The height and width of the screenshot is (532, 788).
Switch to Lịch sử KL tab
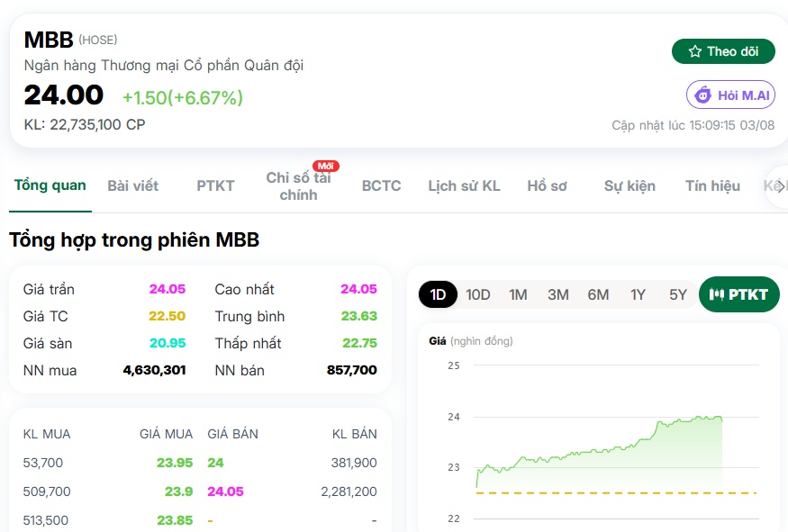coord(465,185)
